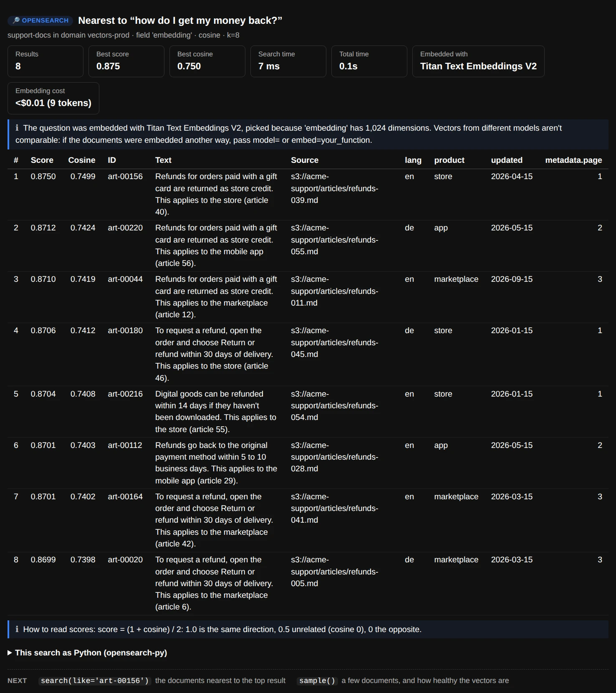Click the NEXT label at the bottom
This screenshot has width=616, height=693.
pos(17,681)
